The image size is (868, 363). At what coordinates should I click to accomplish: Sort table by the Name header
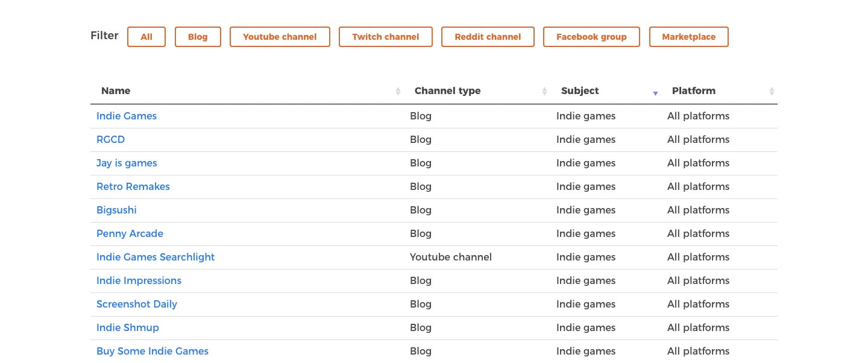tap(116, 91)
